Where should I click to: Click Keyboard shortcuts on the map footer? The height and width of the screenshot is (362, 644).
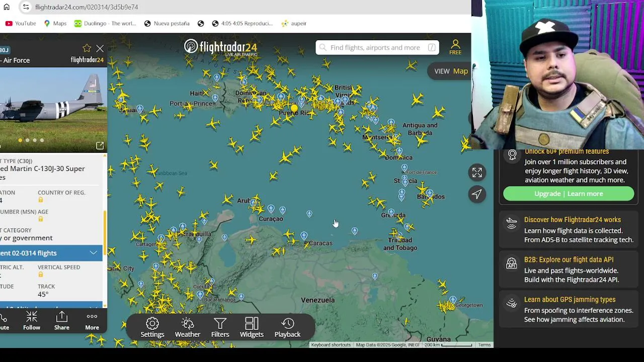pyautogui.click(x=331, y=345)
